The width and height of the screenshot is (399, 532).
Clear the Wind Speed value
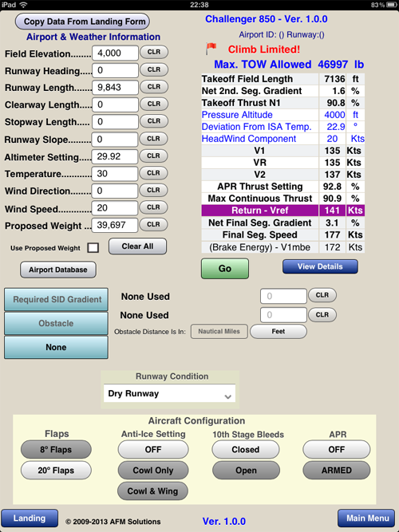[x=153, y=207]
